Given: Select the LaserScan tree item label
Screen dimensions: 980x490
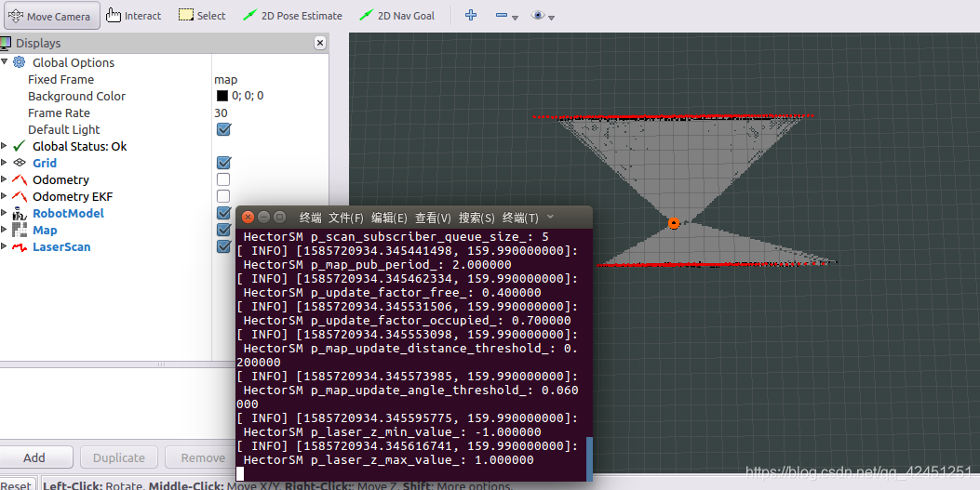Looking at the screenshot, I should tap(61, 246).
